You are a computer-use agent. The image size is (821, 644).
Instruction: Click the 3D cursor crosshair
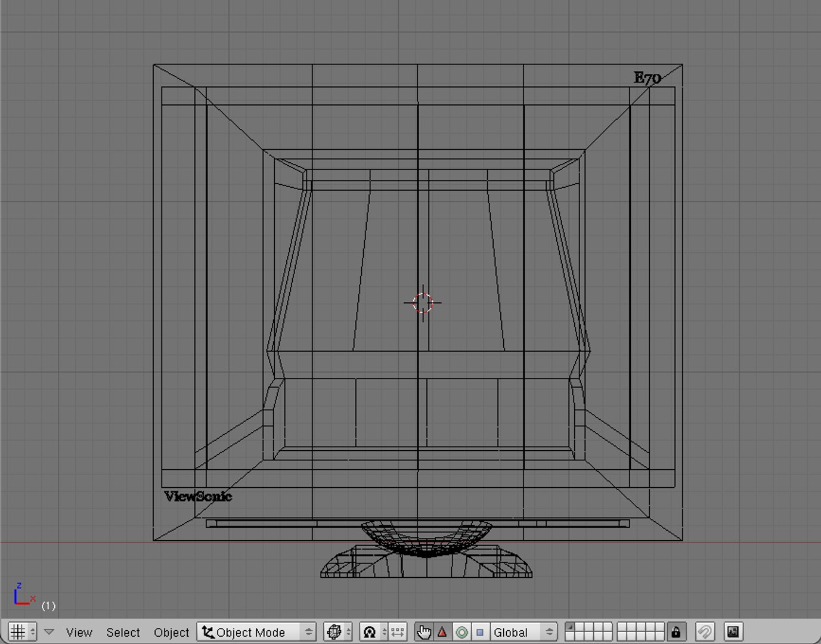423,303
